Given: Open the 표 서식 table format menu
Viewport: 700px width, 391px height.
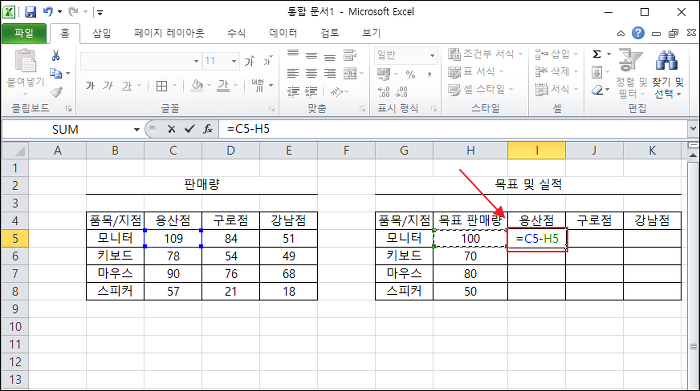Looking at the screenshot, I should tap(476, 72).
